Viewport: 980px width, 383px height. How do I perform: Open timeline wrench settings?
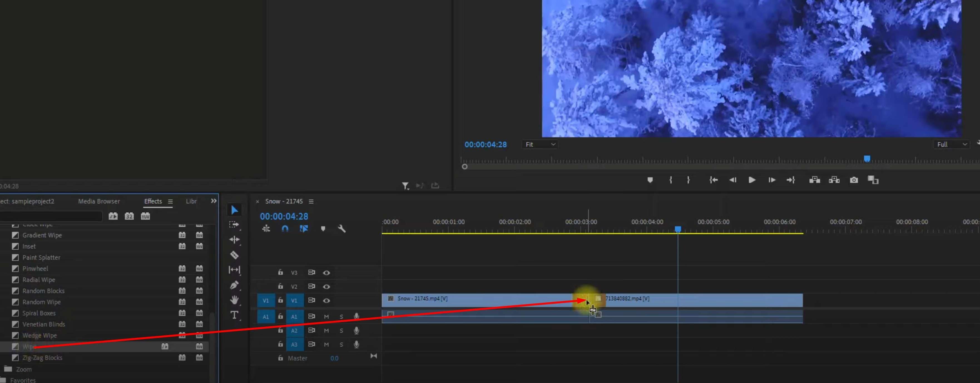tap(341, 229)
